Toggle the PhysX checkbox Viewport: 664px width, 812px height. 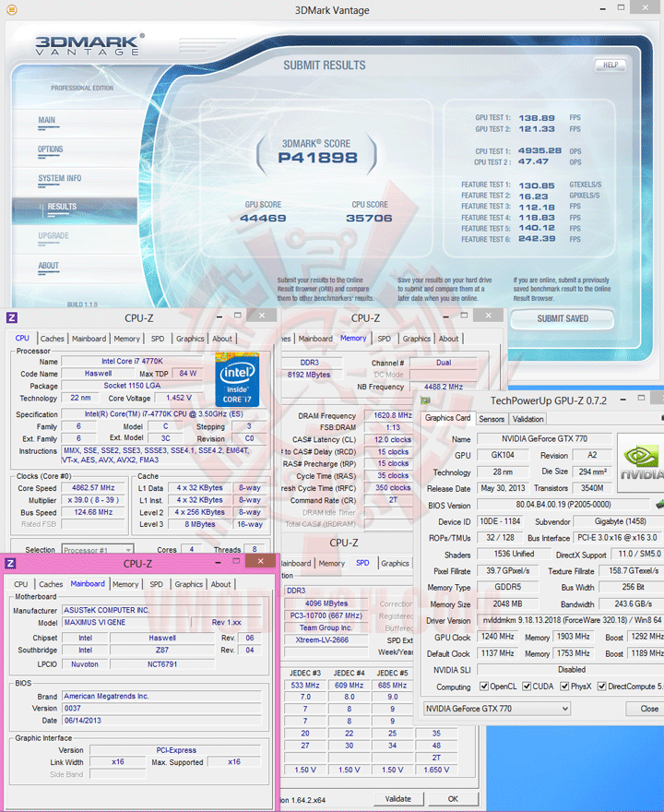564,687
